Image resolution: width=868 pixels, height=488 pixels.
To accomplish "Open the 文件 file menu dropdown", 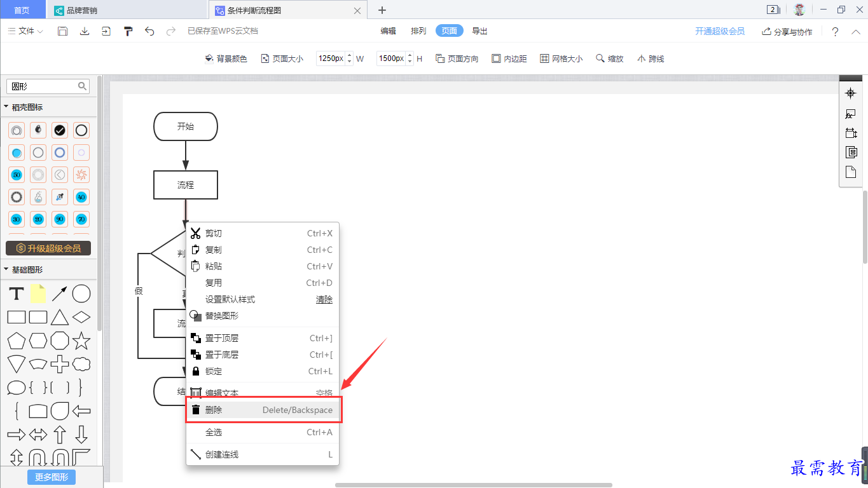I will click(25, 31).
